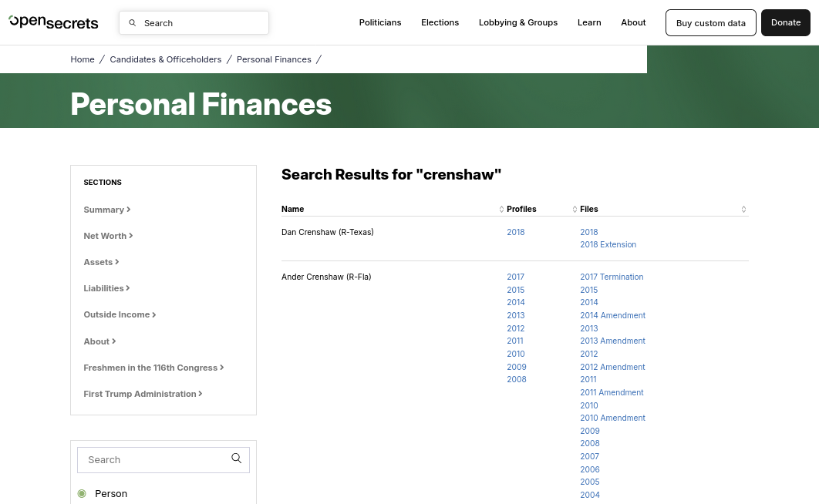Image resolution: width=819 pixels, height=504 pixels.
Task: Open the Summary section
Action: (107, 210)
